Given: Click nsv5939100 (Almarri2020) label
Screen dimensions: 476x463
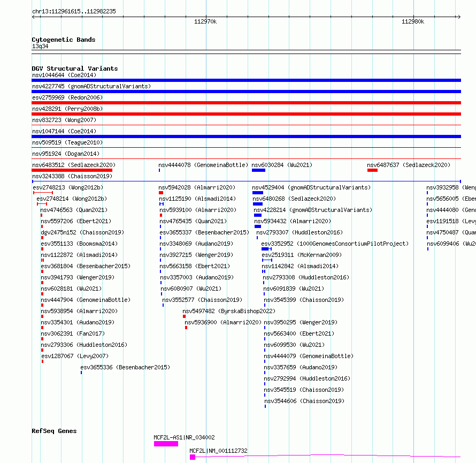Looking at the screenshot, I should pyautogui.click(x=198, y=210).
